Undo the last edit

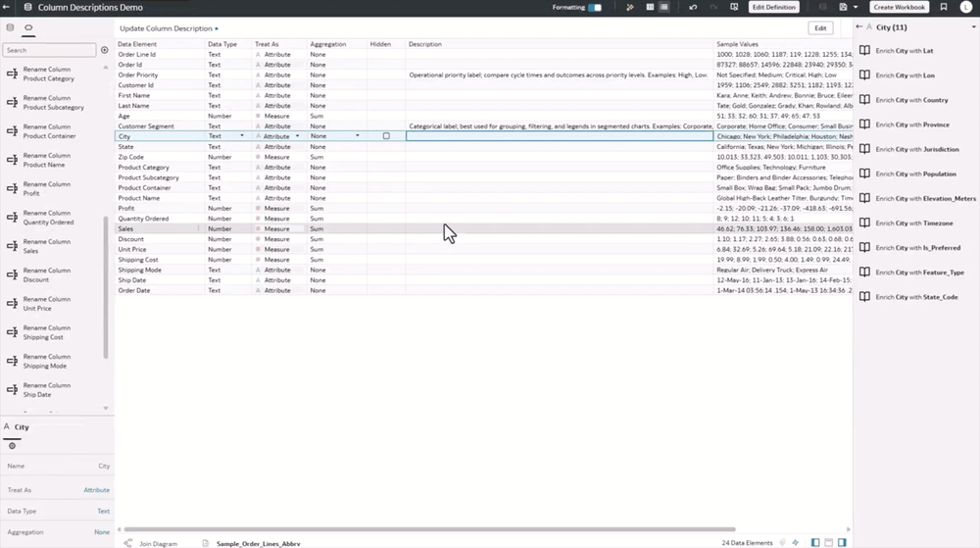click(x=693, y=8)
